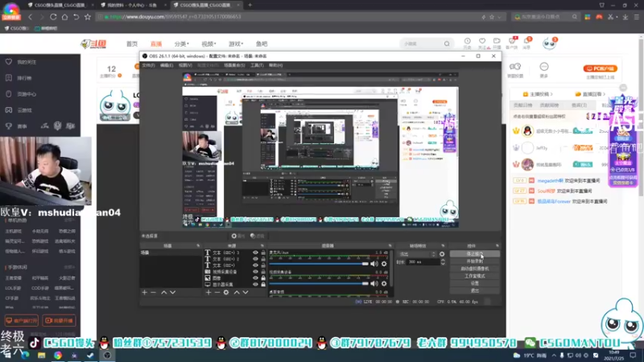
Task: Click the Douyu user avatar
Action: coord(549,43)
